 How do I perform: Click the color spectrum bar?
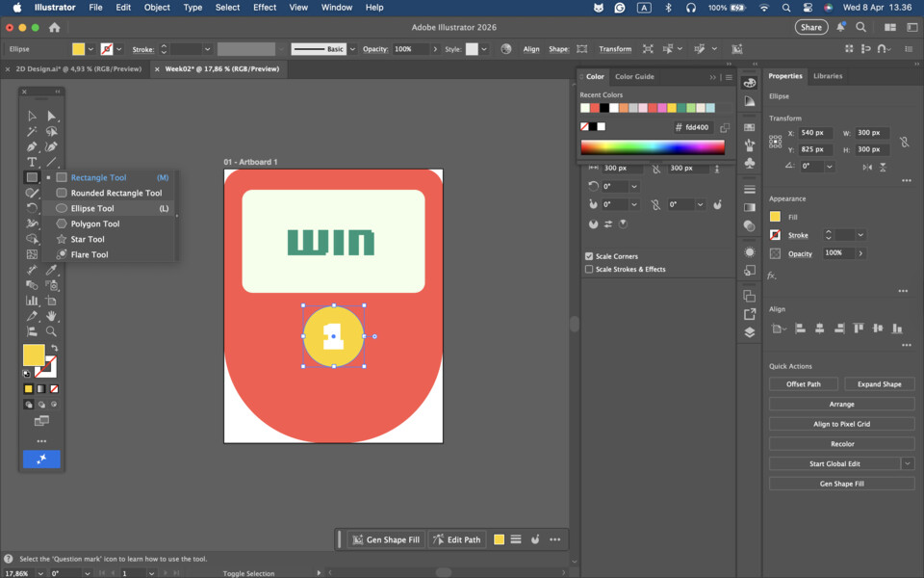click(652, 147)
